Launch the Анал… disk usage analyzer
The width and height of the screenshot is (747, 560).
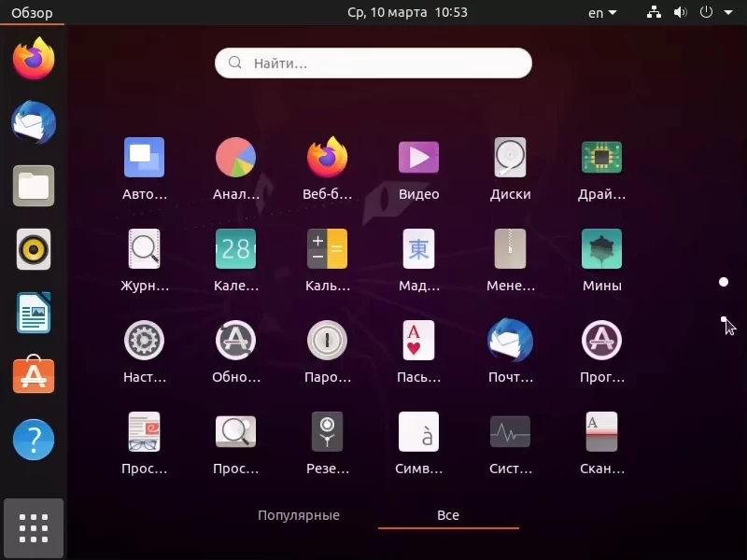pos(236,158)
